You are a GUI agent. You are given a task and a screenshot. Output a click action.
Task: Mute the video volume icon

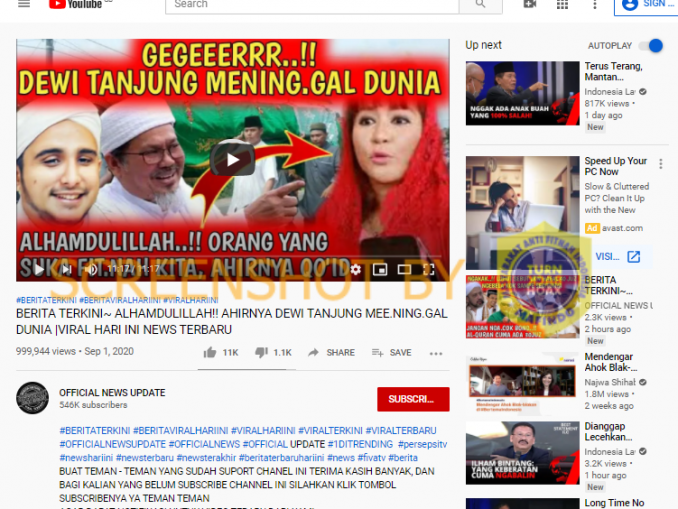91,269
